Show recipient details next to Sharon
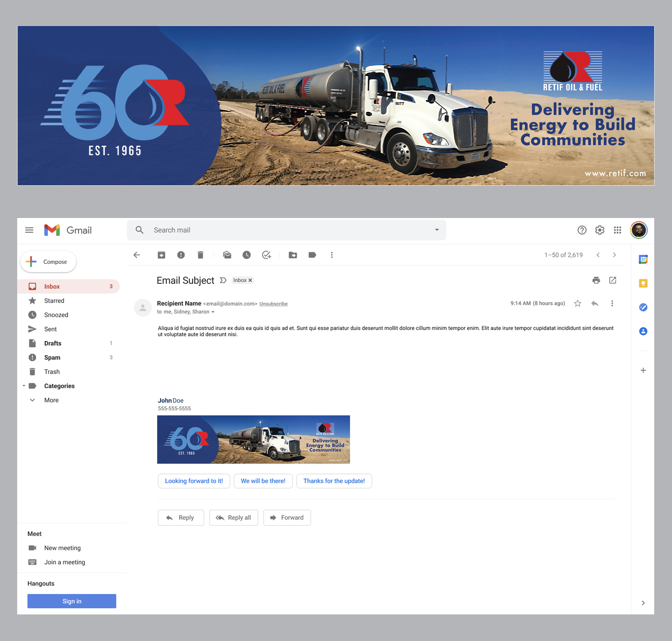672x641 pixels. [213, 312]
